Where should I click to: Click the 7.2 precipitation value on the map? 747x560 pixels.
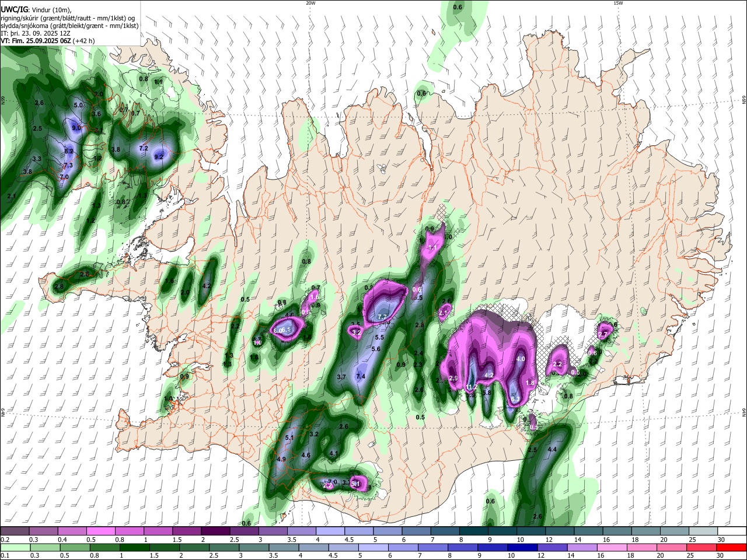pos(144,149)
